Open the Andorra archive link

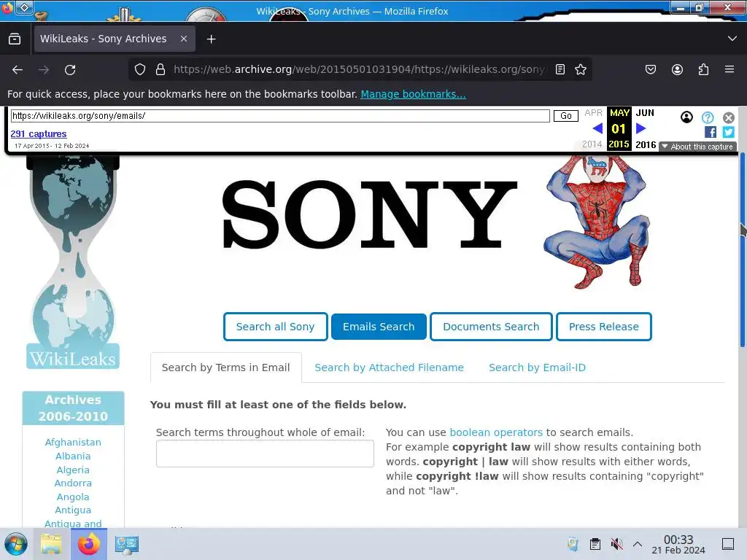pyautogui.click(x=73, y=483)
